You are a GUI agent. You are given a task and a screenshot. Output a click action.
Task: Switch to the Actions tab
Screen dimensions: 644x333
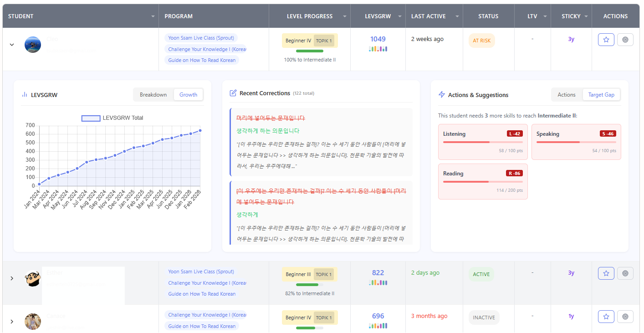pyautogui.click(x=566, y=95)
